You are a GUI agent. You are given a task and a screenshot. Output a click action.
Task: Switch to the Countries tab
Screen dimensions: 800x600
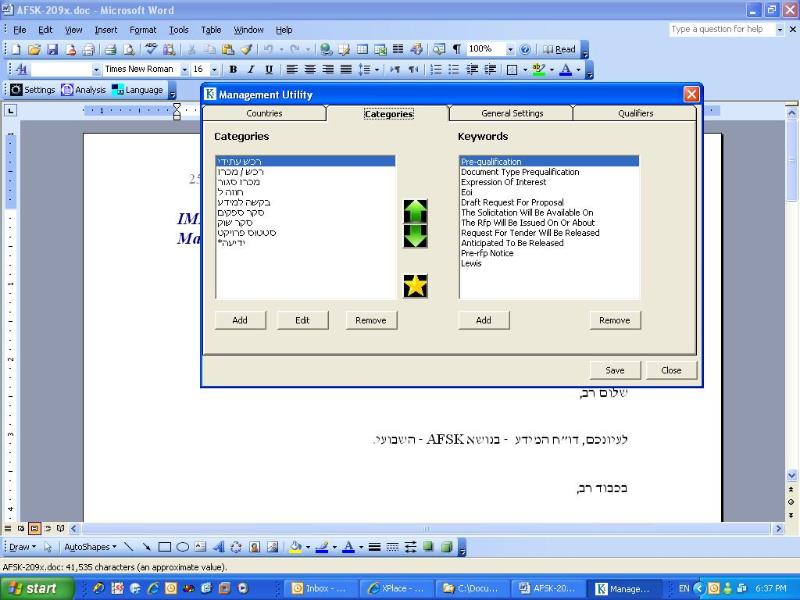coord(264,113)
